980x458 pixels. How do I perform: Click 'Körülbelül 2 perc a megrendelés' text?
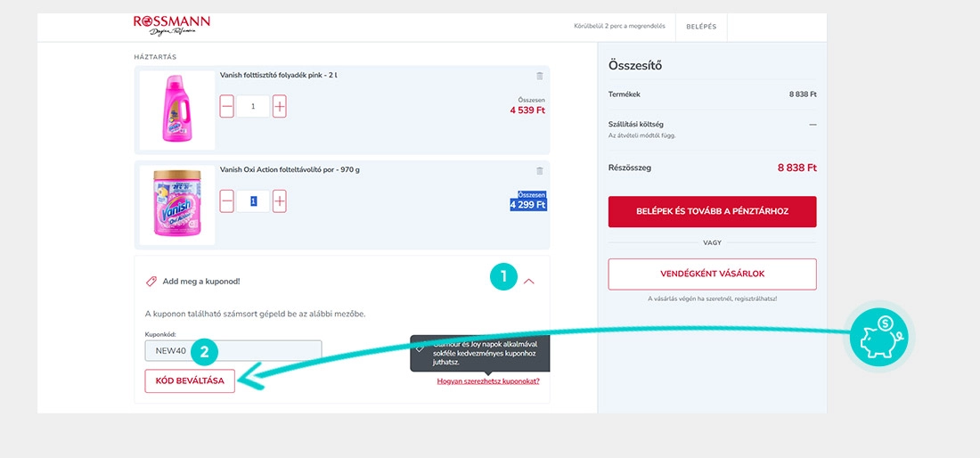pos(619,26)
